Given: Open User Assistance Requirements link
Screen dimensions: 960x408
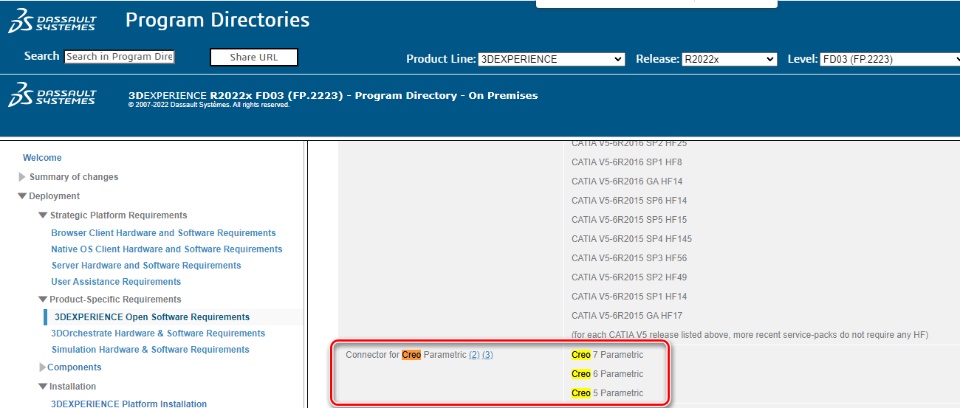Looking at the screenshot, I should pos(116,282).
